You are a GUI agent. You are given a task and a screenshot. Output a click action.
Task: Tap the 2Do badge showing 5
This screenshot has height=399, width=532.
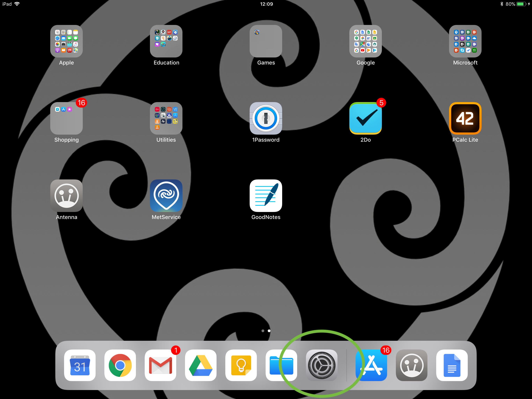click(x=381, y=103)
